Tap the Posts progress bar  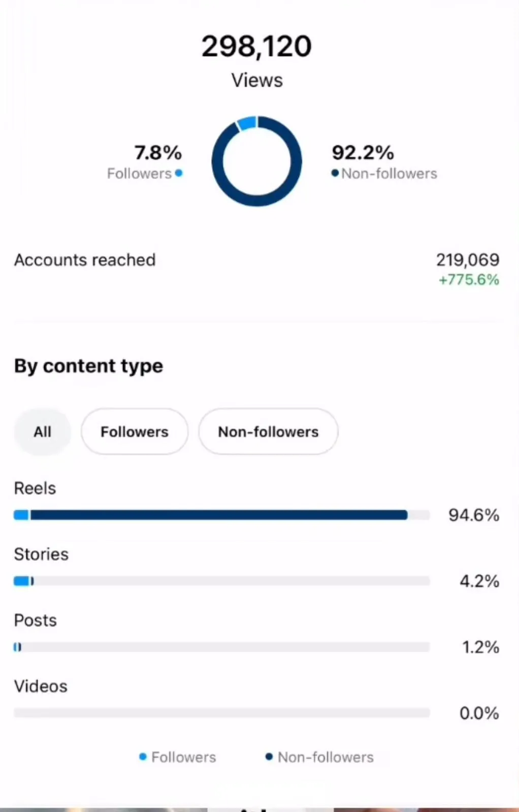tap(222, 647)
